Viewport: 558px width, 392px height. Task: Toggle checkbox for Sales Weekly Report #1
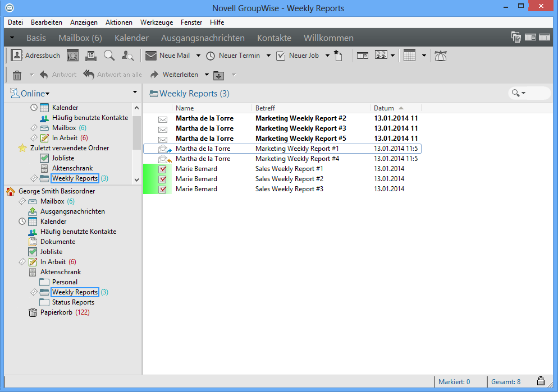point(163,169)
